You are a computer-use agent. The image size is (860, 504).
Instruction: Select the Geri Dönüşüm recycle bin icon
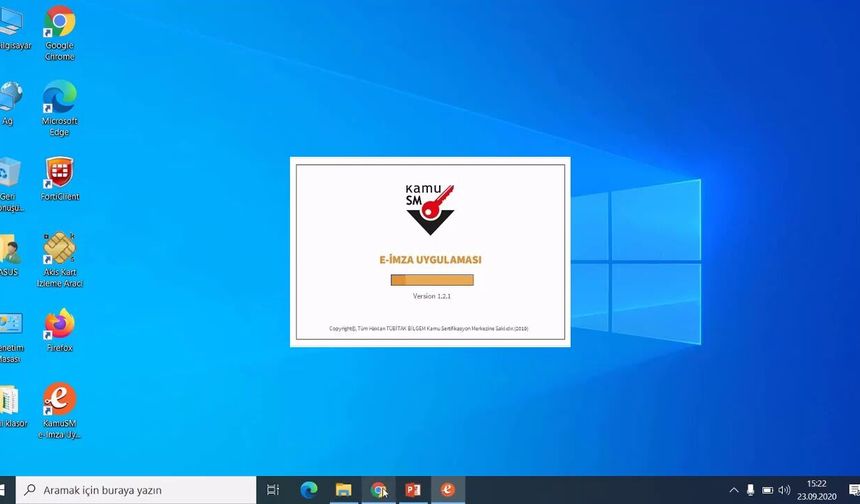coord(10,185)
